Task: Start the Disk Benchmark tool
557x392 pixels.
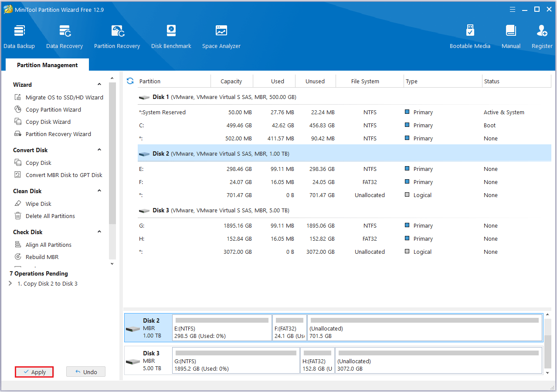Action: 171,37
